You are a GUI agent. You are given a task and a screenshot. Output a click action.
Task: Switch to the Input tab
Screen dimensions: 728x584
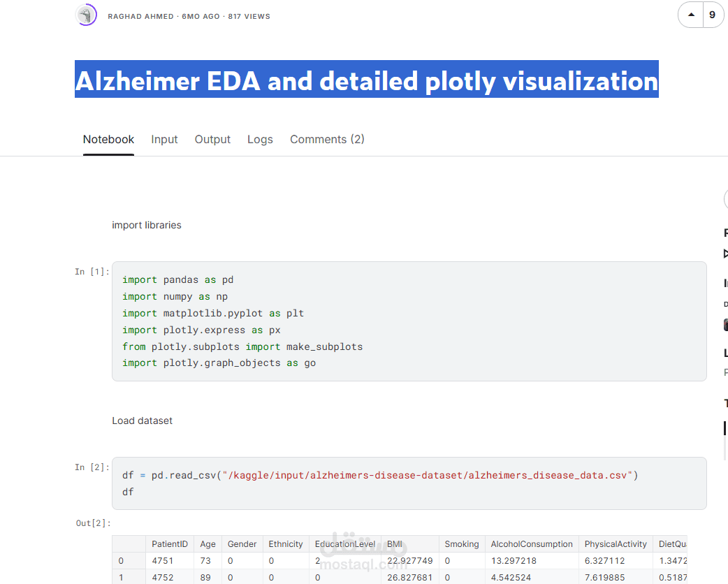tap(164, 139)
